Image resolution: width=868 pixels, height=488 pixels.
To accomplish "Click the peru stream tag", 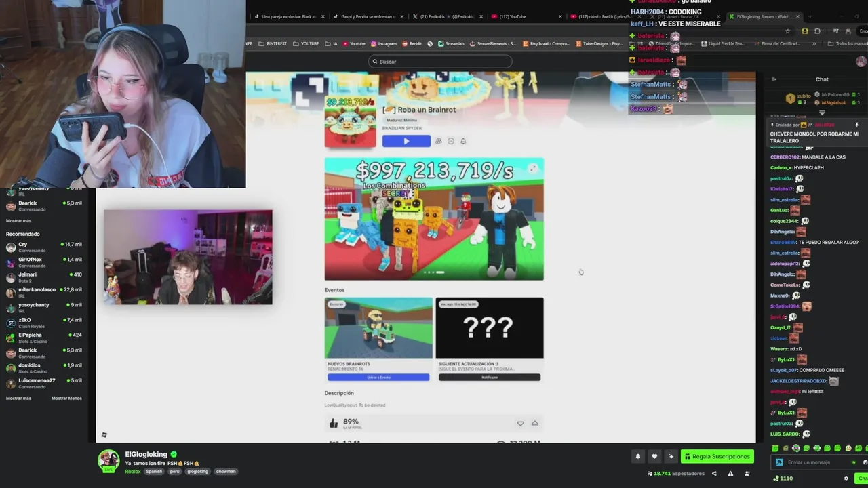I will point(175,472).
